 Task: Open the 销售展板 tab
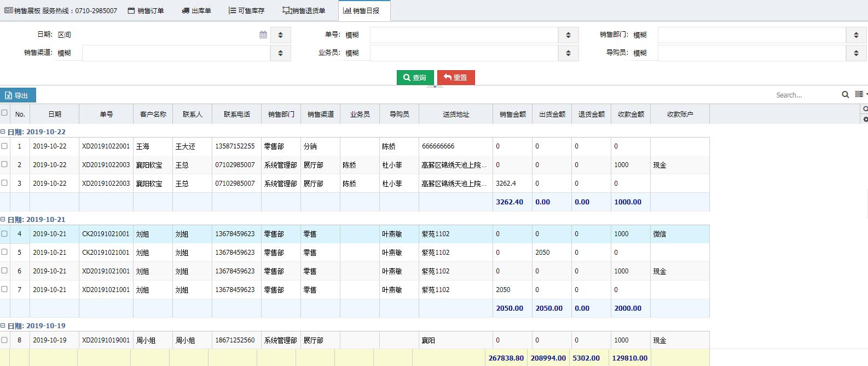click(x=60, y=10)
